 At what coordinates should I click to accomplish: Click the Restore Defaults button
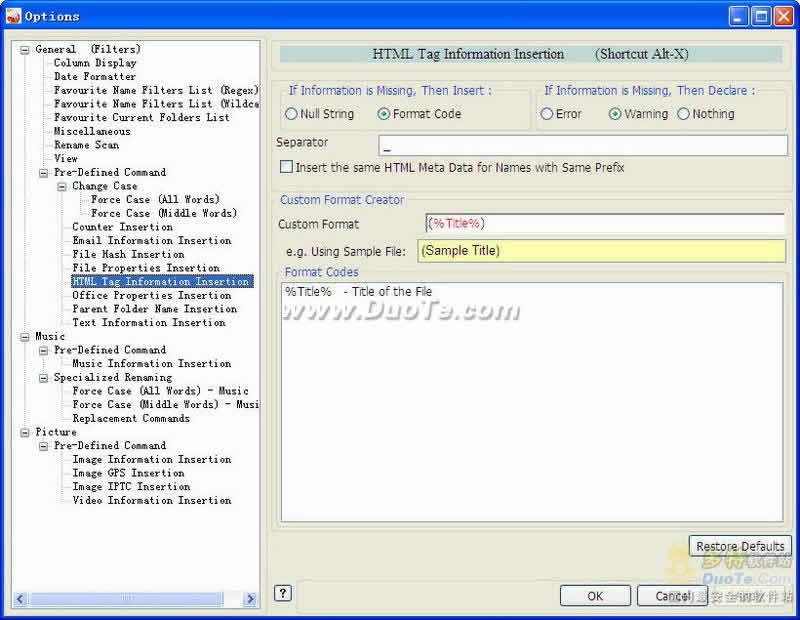pos(740,547)
